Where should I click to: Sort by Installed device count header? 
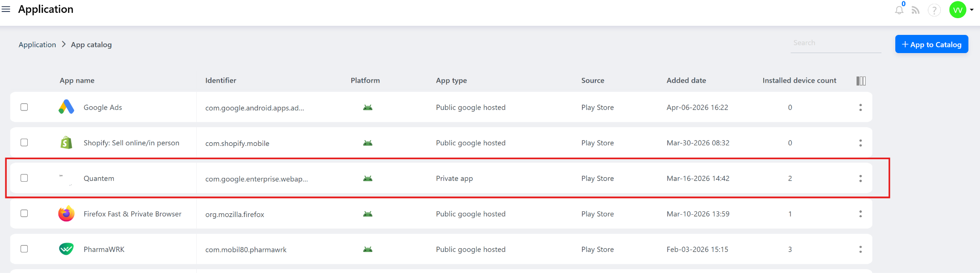[x=799, y=80]
